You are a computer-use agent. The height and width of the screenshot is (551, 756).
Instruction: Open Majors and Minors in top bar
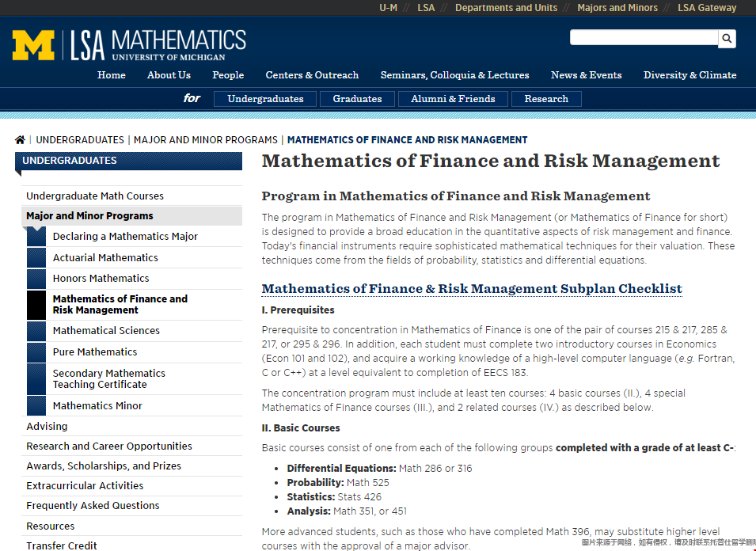pos(617,8)
